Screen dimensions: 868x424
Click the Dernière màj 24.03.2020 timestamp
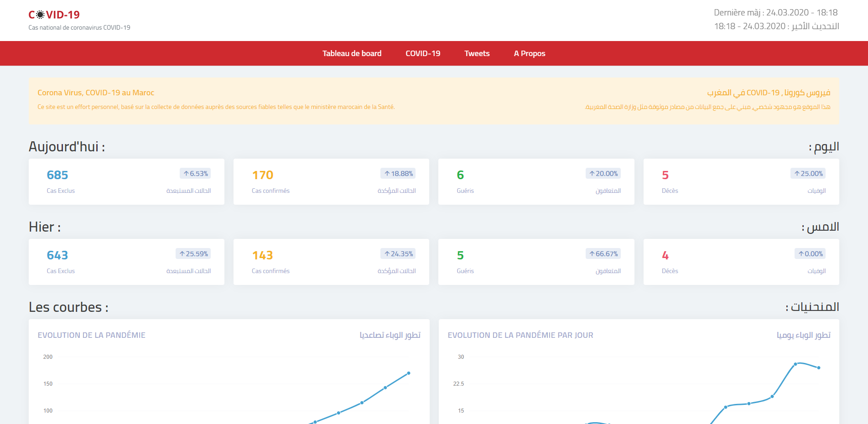(775, 13)
